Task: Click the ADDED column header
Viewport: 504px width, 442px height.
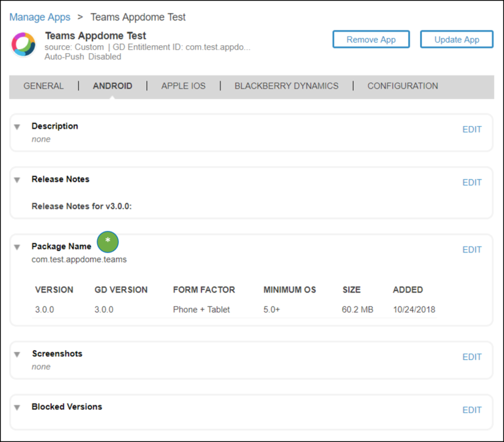Action: click(x=408, y=290)
